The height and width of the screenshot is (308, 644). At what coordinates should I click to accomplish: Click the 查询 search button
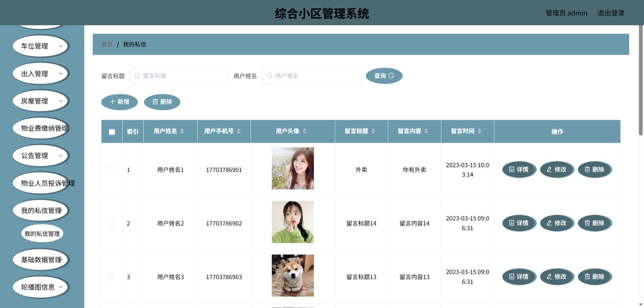coord(384,76)
